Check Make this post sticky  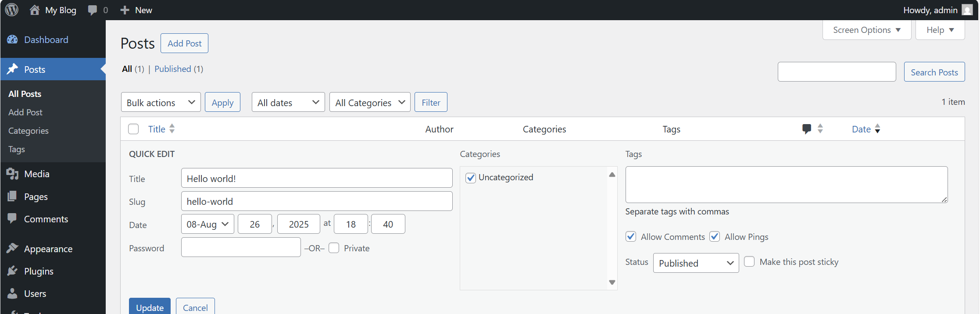(x=749, y=262)
